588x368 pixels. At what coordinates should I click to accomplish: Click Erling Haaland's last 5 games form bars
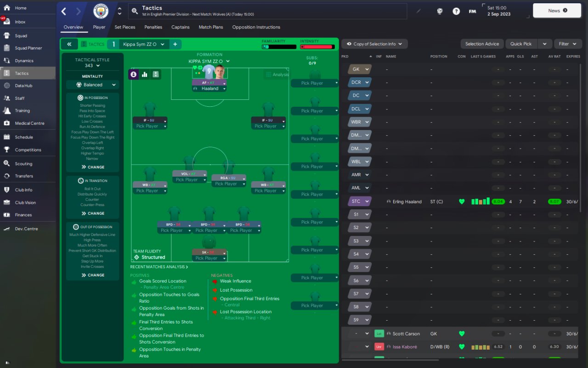(481, 201)
